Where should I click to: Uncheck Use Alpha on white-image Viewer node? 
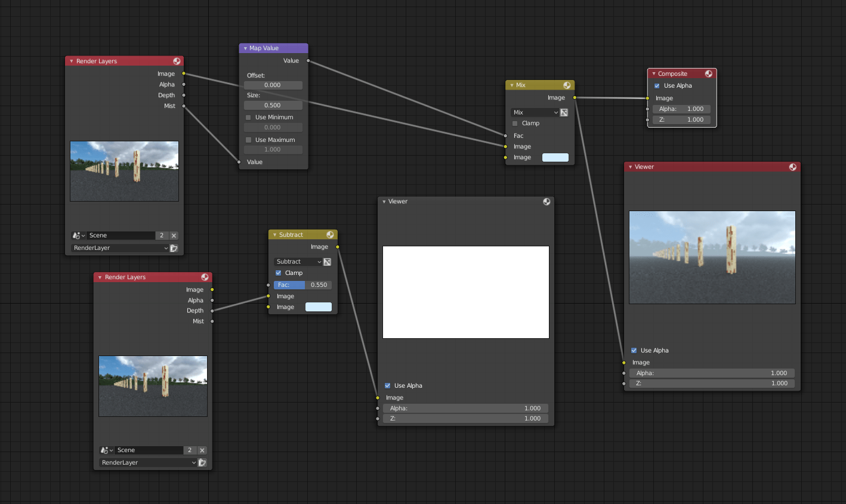(387, 386)
